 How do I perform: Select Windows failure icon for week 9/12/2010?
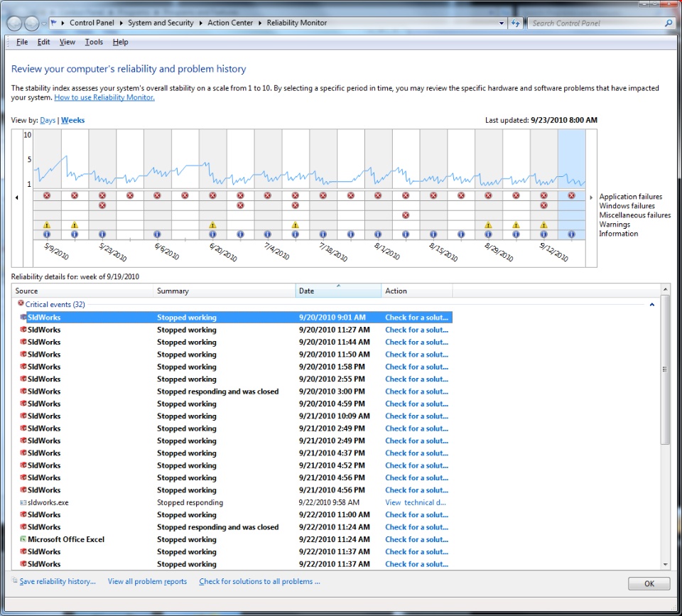click(x=543, y=205)
